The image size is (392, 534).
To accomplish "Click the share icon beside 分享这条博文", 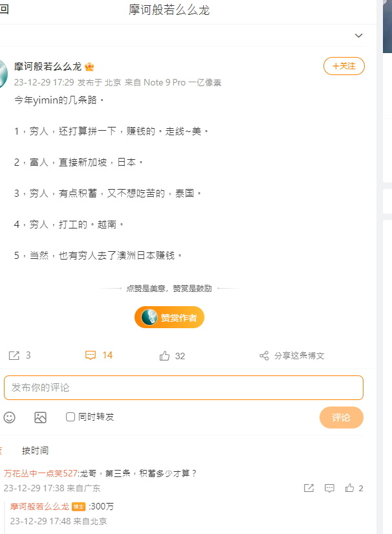I will 264,356.
